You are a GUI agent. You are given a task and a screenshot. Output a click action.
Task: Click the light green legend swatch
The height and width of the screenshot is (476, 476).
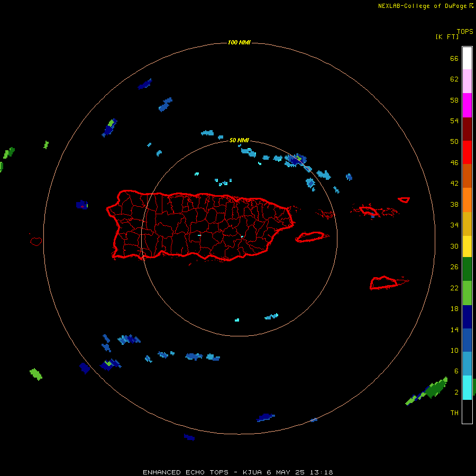click(x=467, y=293)
